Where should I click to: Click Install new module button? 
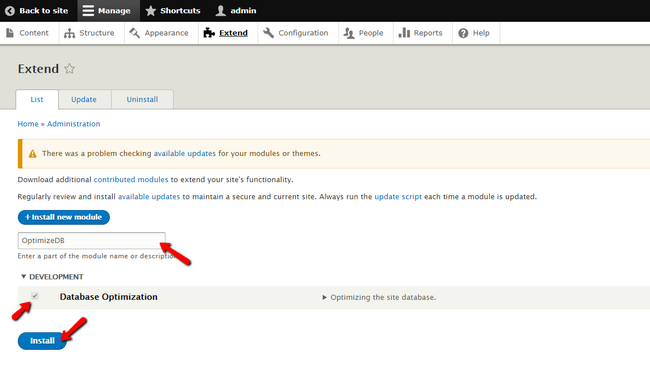[63, 217]
